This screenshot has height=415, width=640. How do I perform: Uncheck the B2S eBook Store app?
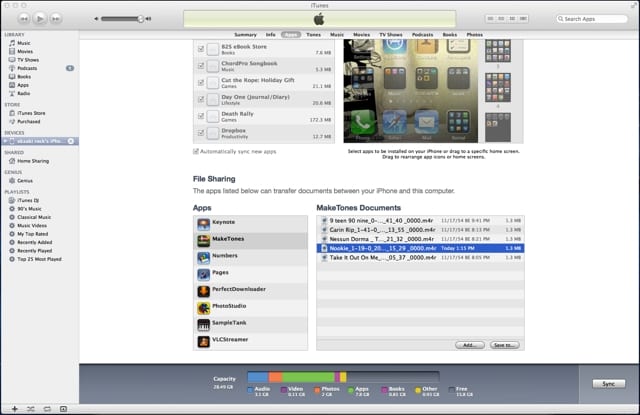[x=201, y=49]
